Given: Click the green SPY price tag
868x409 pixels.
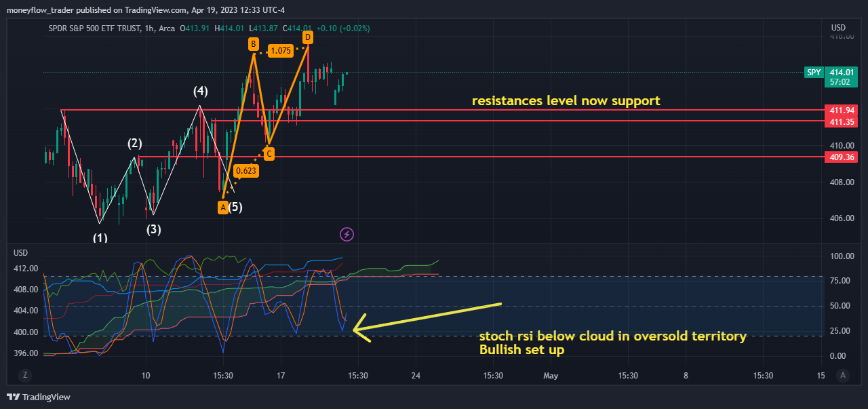Looking at the screenshot, I should [x=814, y=73].
